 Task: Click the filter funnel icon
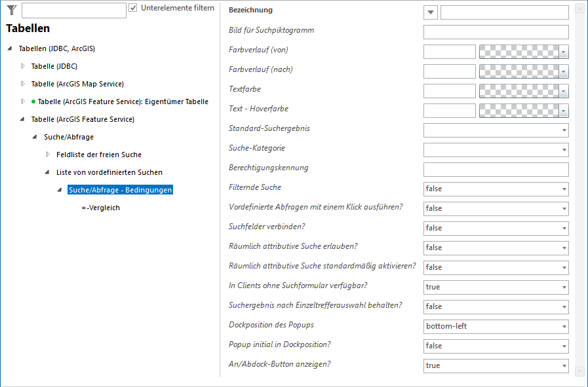coord(11,10)
